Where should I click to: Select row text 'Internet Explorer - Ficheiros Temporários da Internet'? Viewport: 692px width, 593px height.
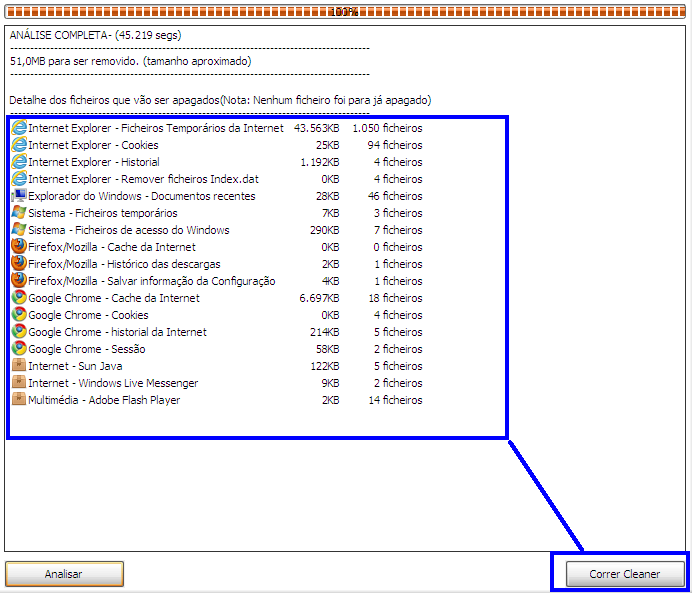point(156,128)
